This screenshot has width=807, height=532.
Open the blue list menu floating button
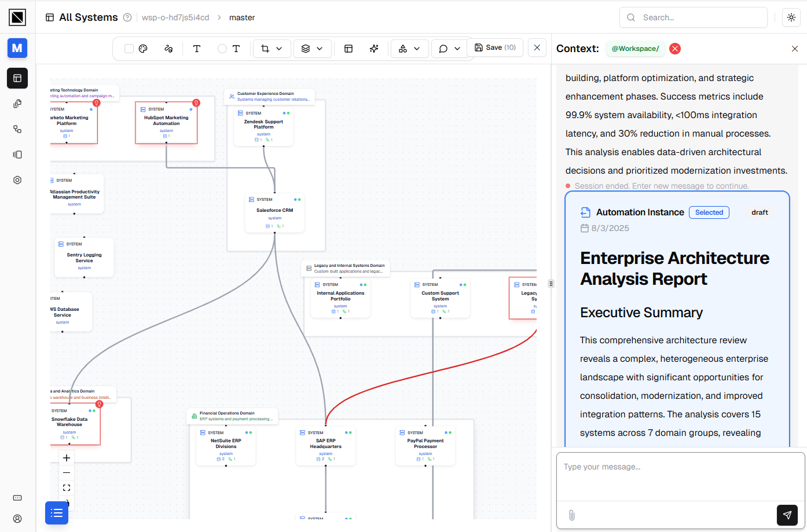57,513
